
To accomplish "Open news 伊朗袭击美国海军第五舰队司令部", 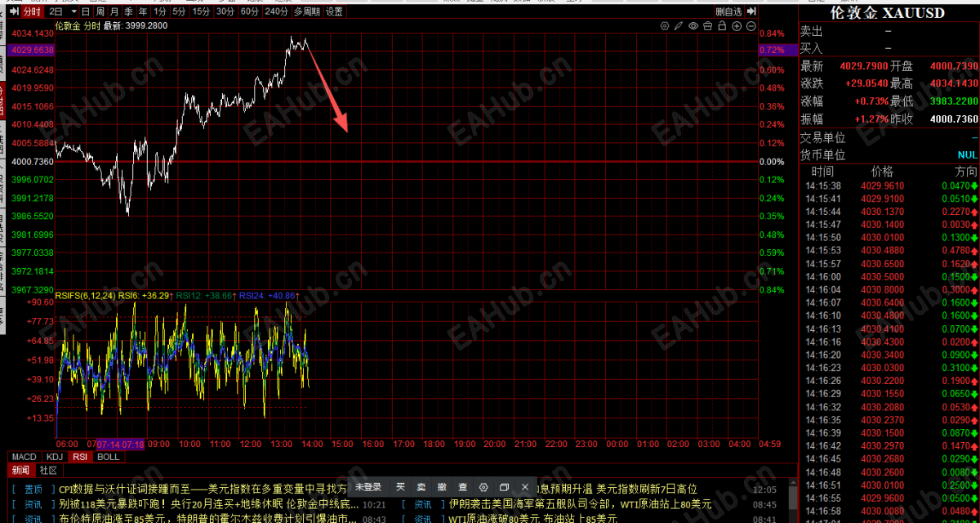I will tap(581, 504).
